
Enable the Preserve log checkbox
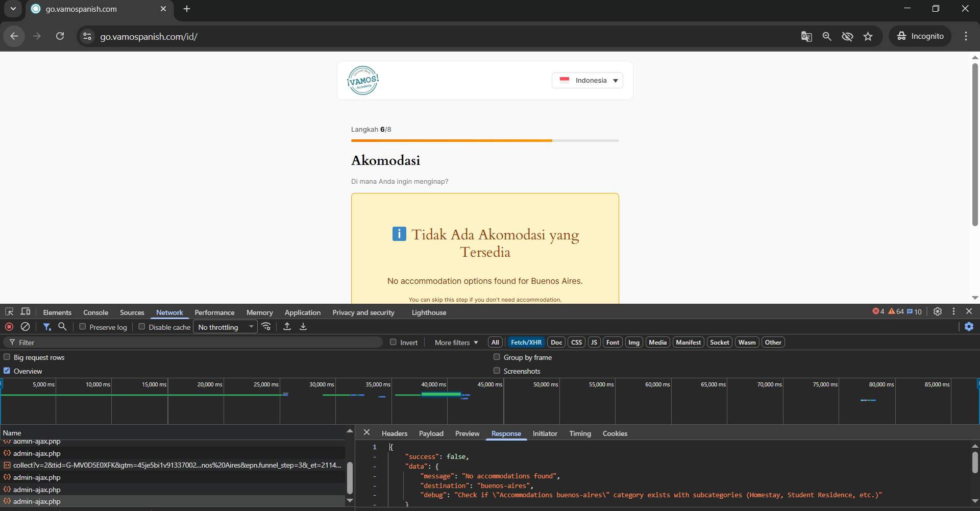pos(83,327)
